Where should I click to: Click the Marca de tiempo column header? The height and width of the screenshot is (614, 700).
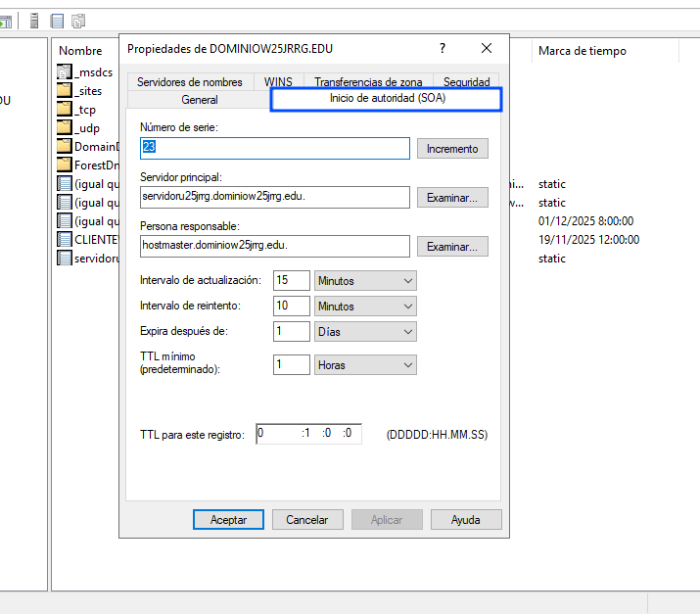click(x=583, y=51)
